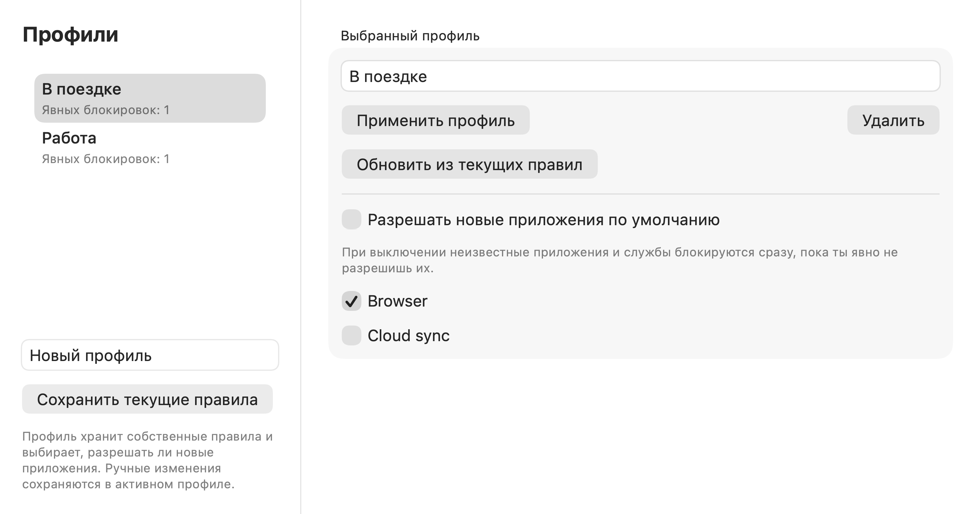Select the «Работа» profile in list
980x514 pixels.
[150, 147]
